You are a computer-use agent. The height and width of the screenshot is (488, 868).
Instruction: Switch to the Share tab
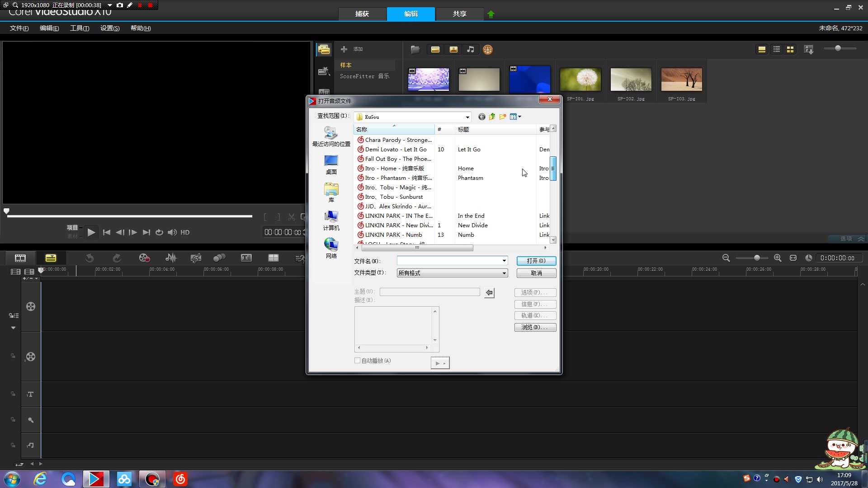pyautogui.click(x=459, y=14)
